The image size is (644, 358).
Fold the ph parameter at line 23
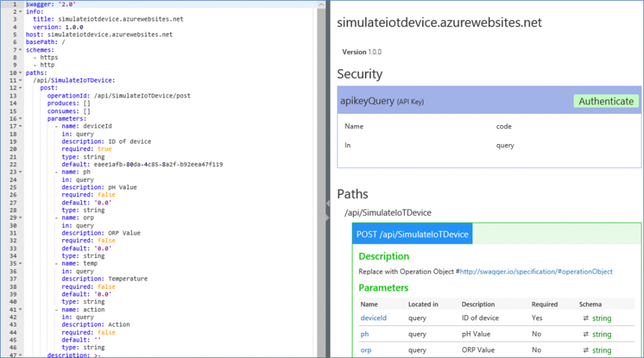coord(21,172)
